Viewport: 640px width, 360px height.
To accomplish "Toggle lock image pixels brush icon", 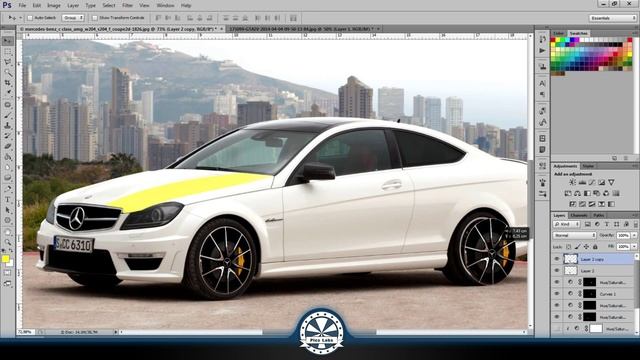I will coord(578,247).
